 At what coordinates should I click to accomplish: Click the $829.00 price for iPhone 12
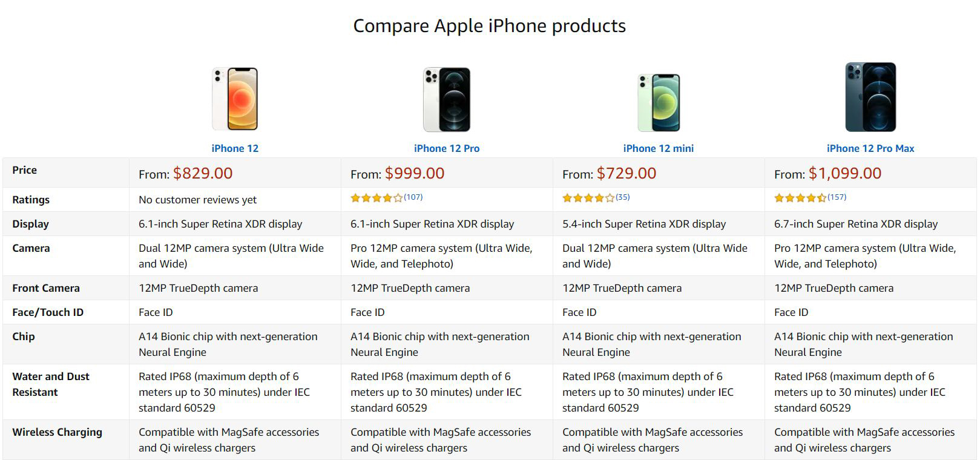203,174
